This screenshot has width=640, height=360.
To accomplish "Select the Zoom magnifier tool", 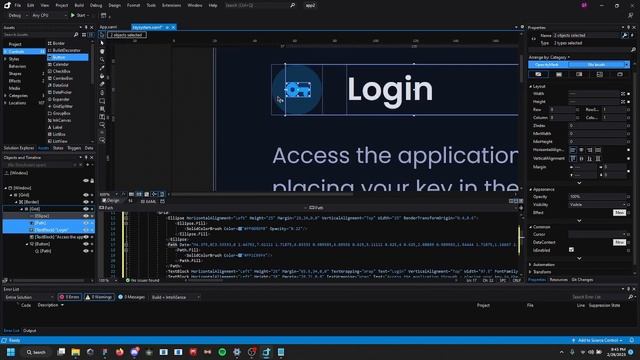I will pyautogui.click(x=102, y=60).
